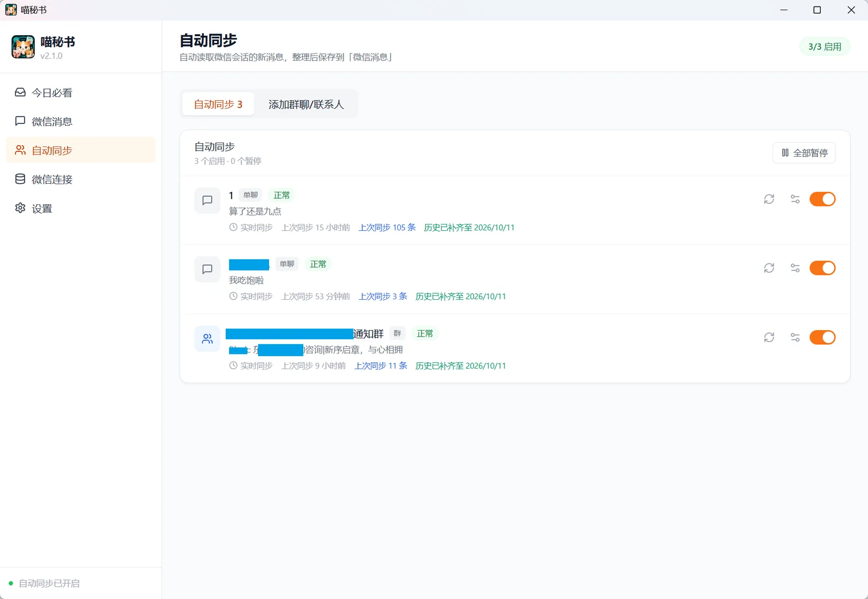Go to 微信消息 in the sidebar
868x599 pixels.
[x=80, y=121]
